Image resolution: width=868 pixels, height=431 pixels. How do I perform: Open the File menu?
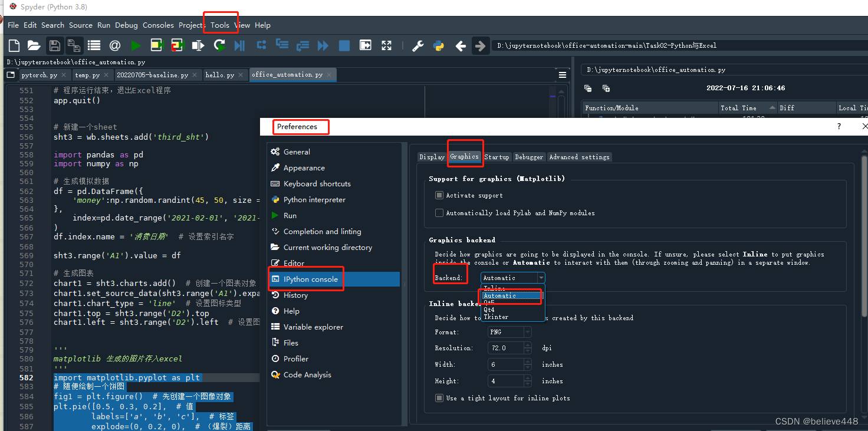pos(13,25)
